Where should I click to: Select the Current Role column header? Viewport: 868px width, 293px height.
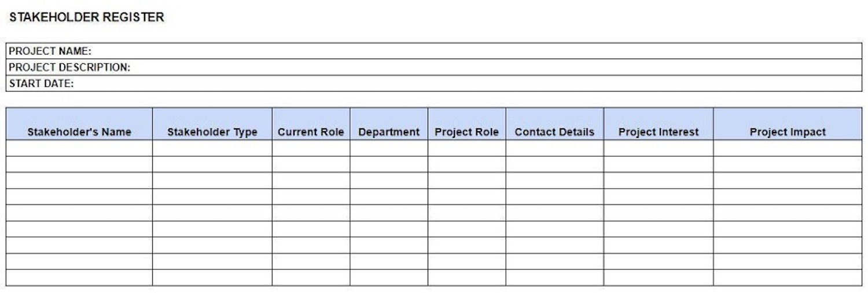(311, 131)
